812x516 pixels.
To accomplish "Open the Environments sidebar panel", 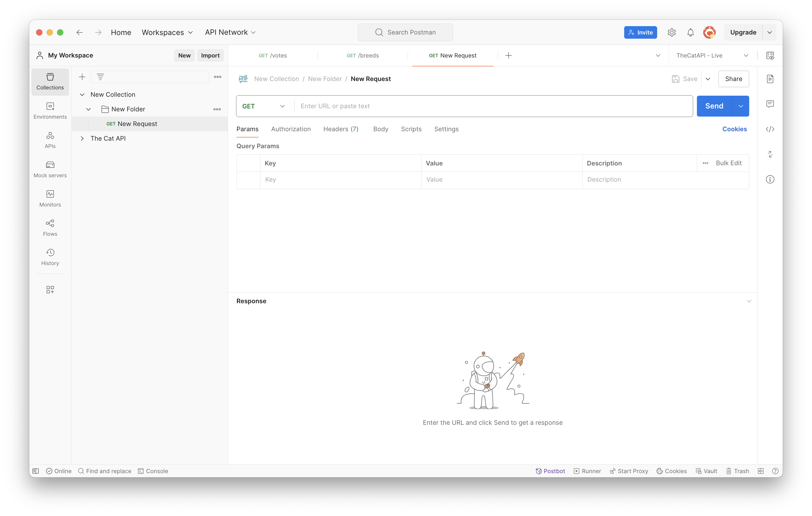I will click(50, 111).
